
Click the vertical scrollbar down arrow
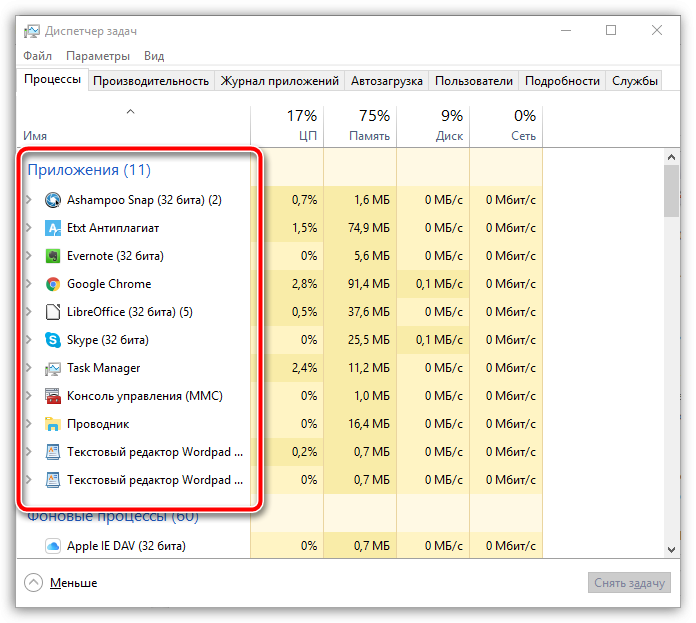coord(672,550)
